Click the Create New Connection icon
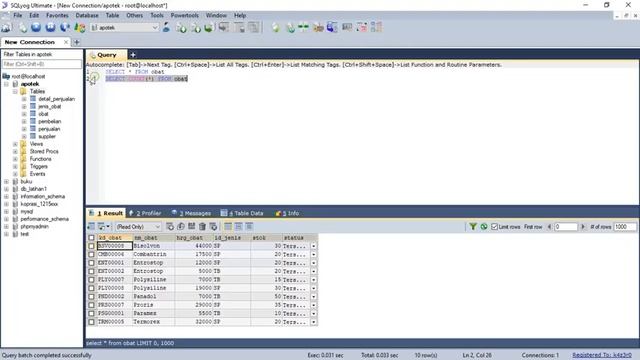The image size is (640, 360). (6, 28)
